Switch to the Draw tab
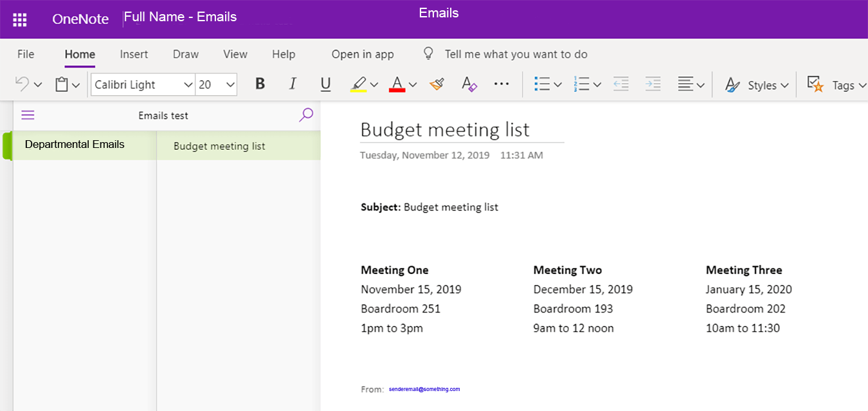868x411 pixels. [x=186, y=55]
